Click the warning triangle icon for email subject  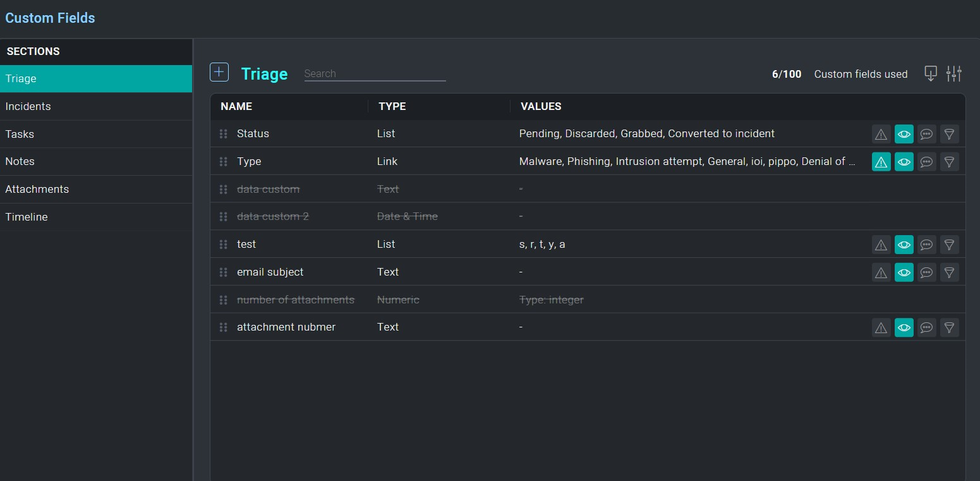[x=881, y=272]
